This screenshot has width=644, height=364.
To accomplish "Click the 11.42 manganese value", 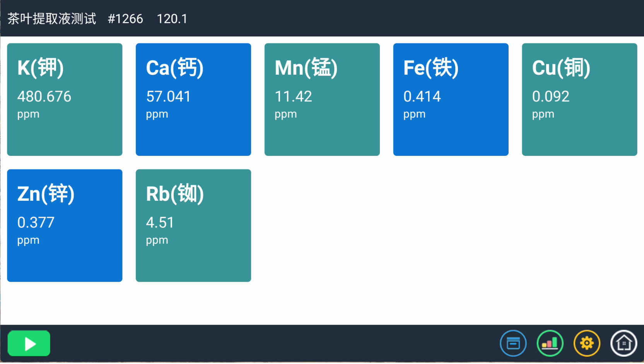I will (293, 96).
